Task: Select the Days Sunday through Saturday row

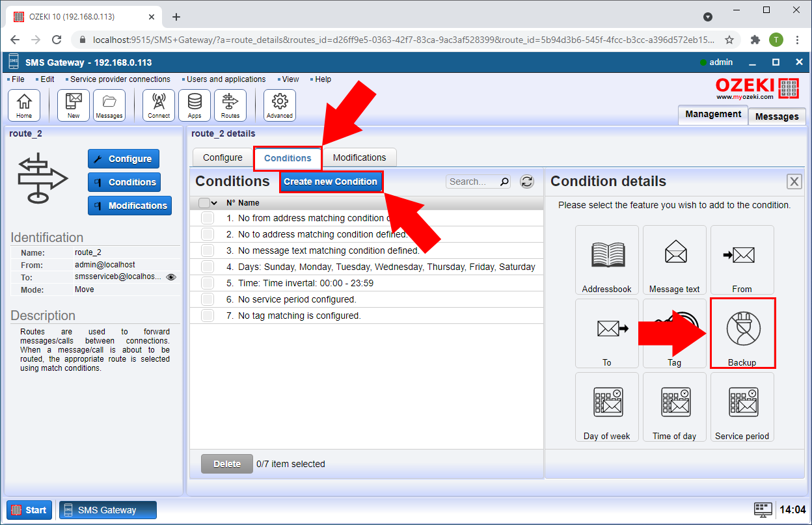Action: (x=366, y=267)
